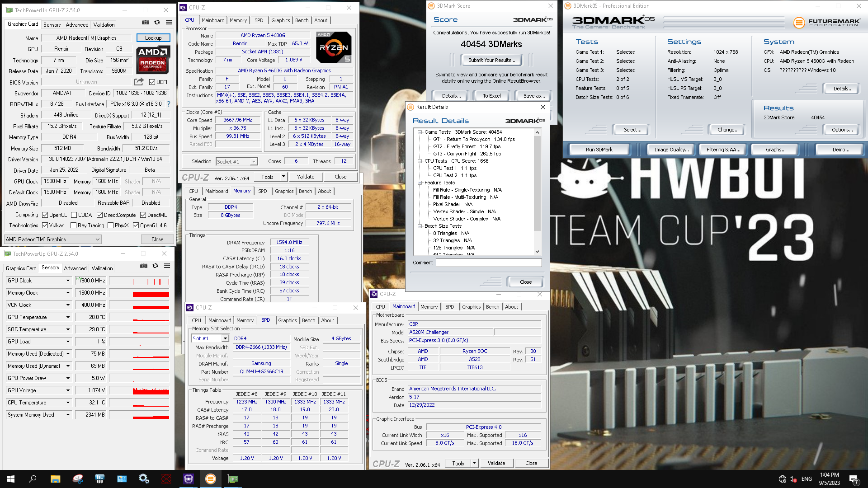Click the CPU-Z purple chip taskbar icon
The image size is (868, 488).
pyautogui.click(x=189, y=479)
